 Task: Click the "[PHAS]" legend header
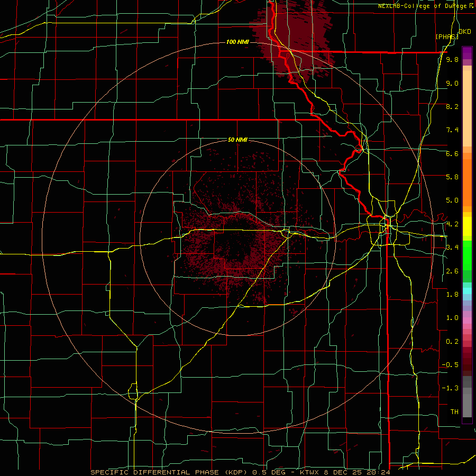[447, 36]
